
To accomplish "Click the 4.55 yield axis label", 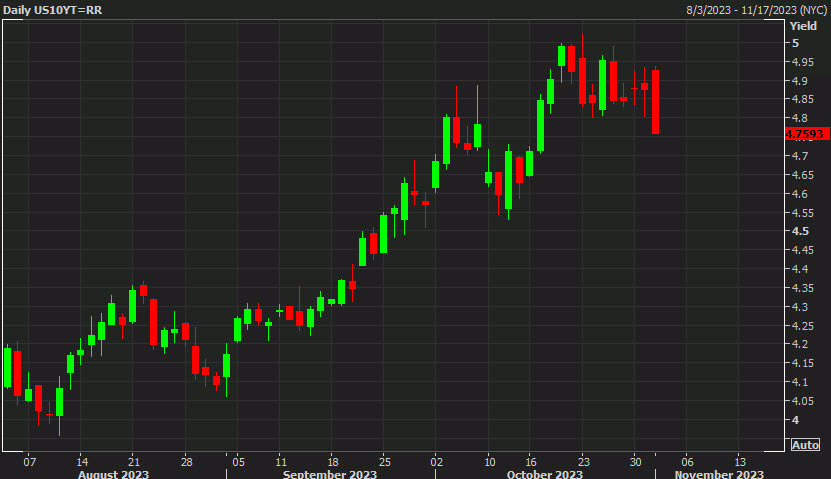I will [802, 213].
